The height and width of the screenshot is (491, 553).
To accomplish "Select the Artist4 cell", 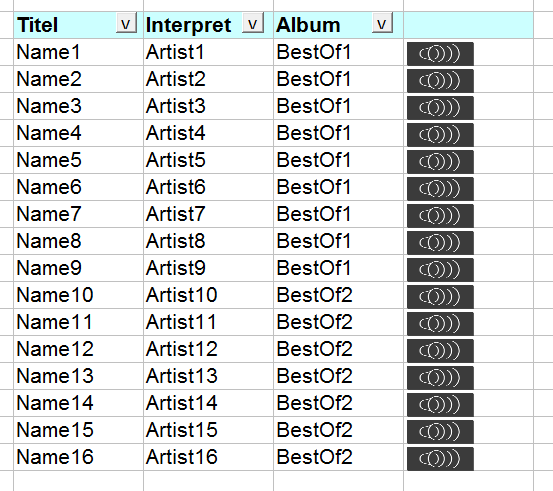I will click(x=208, y=133).
